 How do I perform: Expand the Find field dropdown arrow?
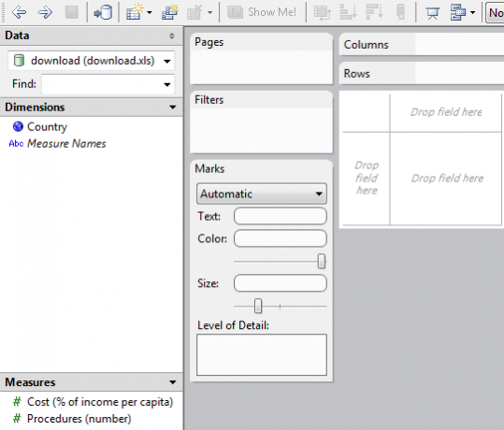point(167,84)
